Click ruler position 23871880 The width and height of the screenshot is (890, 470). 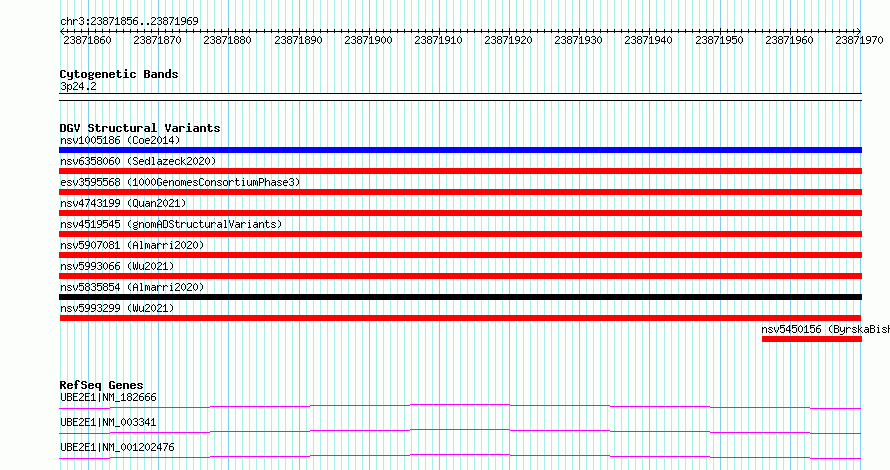(227, 40)
